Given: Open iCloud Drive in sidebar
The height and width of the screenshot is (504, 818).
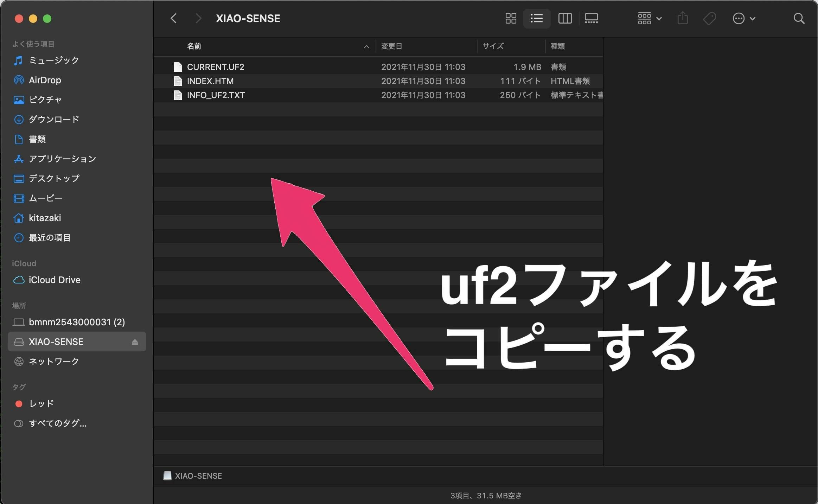Looking at the screenshot, I should 55,280.
